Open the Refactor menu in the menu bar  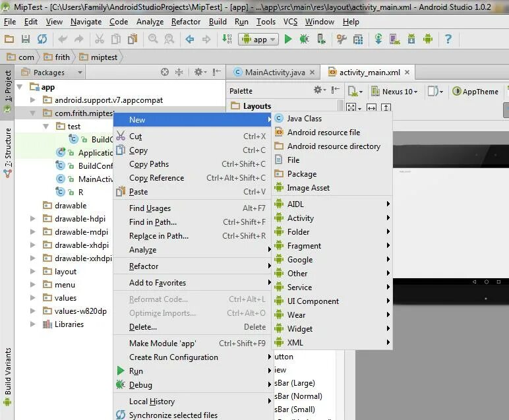186,22
